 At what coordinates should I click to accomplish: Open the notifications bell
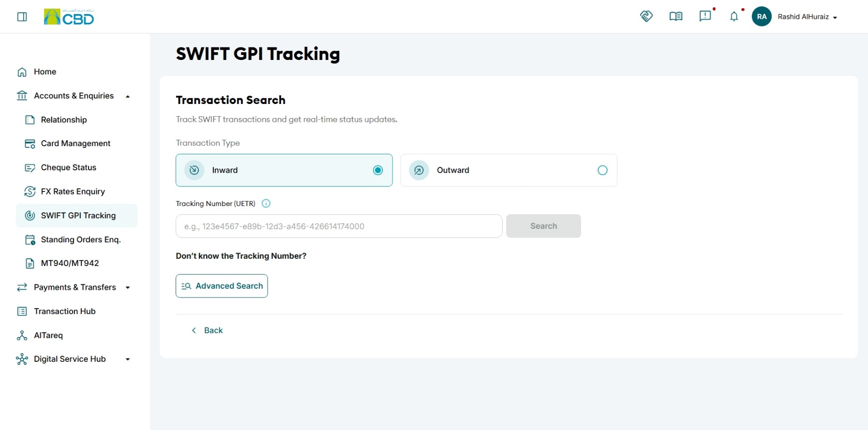(734, 16)
